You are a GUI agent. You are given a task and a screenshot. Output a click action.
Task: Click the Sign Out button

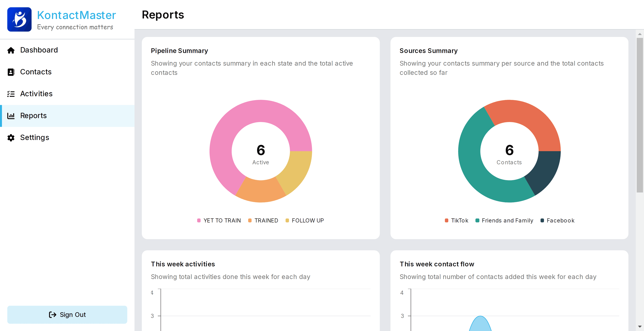(67, 315)
